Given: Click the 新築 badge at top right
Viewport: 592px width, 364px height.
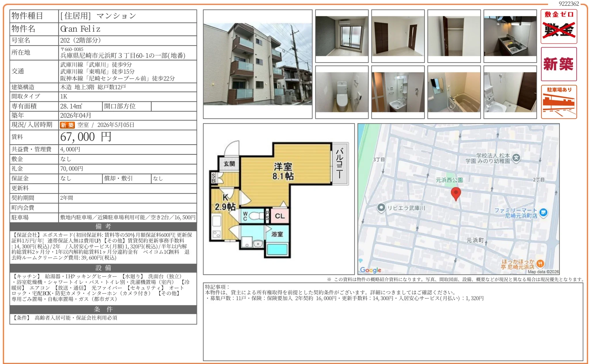Looking at the screenshot, I should click(559, 64).
